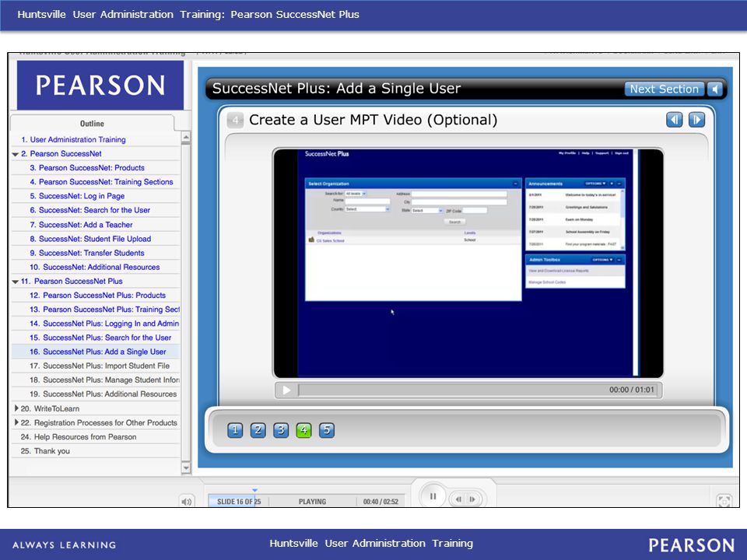Open slide 6 SuccessNet: Search for the User
The height and width of the screenshot is (560, 747).
(x=89, y=210)
